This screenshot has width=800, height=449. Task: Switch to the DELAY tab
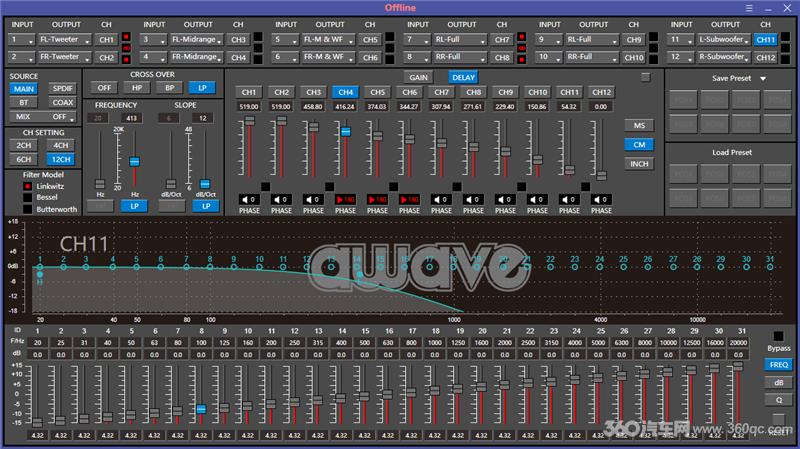(463, 78)
